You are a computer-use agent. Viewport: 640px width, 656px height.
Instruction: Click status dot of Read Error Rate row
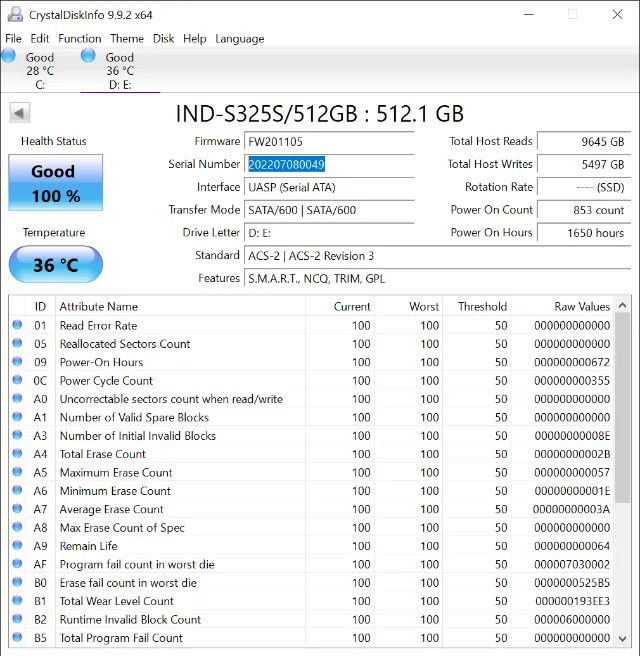tap(17, 325)
